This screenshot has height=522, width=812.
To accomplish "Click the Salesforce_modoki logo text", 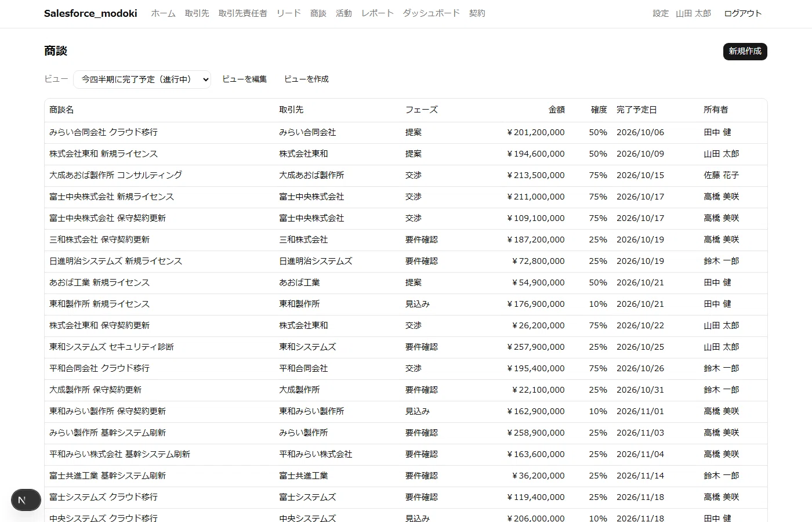I will (x=90, y=13).
